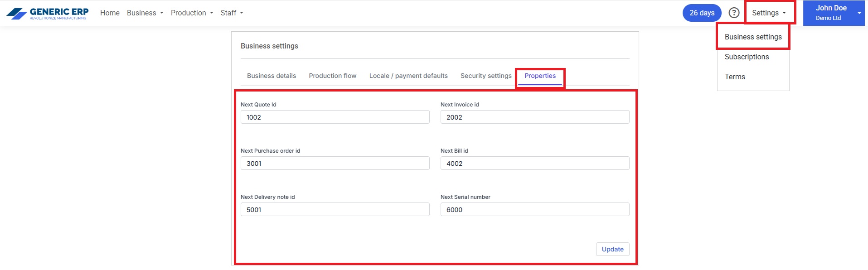Open Terms from the Settings menu
The width and height of the screenshot is (868, 270).
735,77
